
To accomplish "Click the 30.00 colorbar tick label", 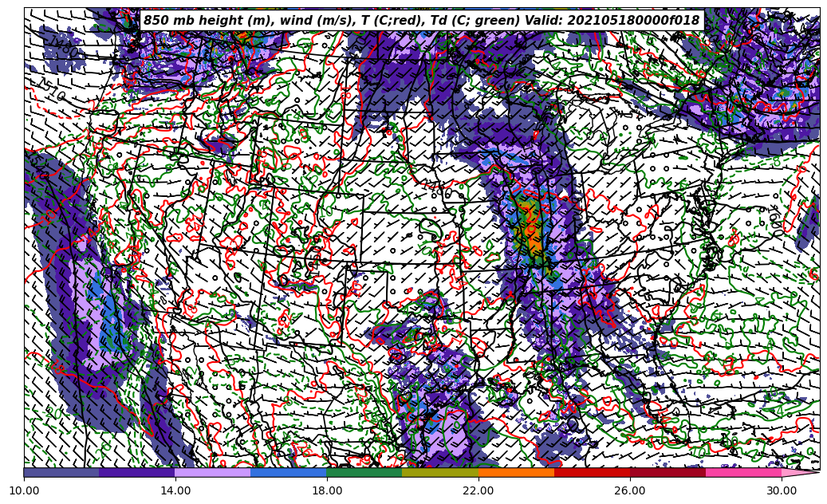I will coord(782,490).
